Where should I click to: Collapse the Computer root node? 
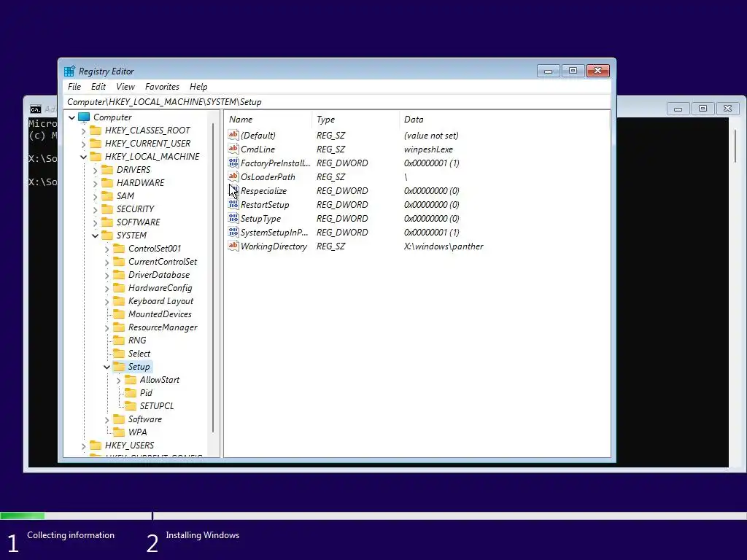[x=72, y=117]
